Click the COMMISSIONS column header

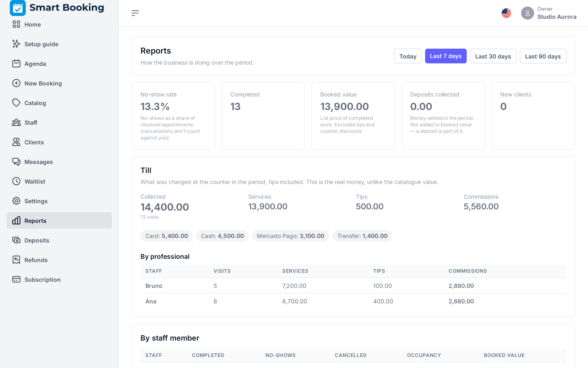click(x=468, y=271)
